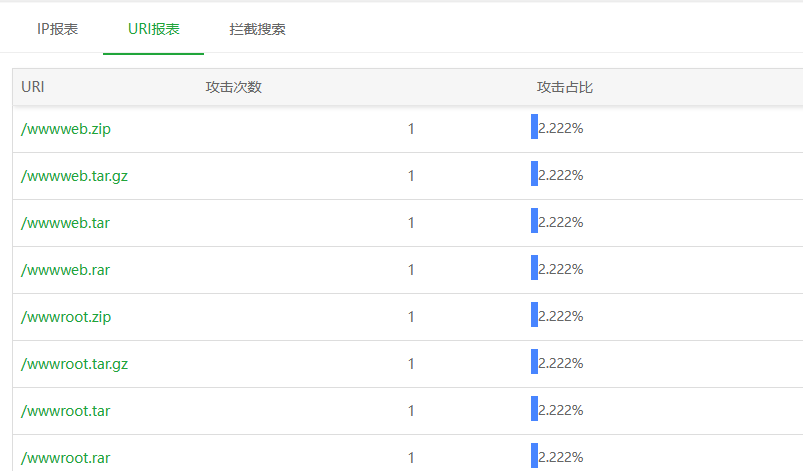This screenshot has height=471, width=803.
Task: Open the /wwwweb.tar.gz URI link
Action: click(x=74, y=176)
